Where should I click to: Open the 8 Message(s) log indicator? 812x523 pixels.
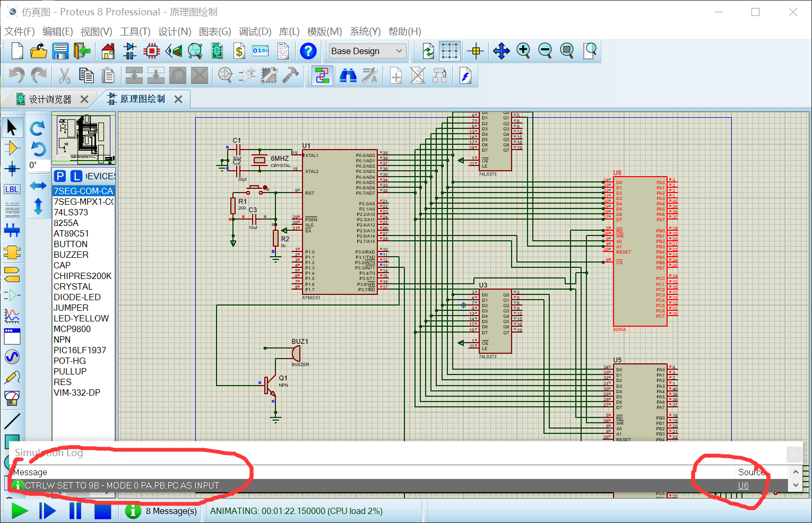click(161, 511)
